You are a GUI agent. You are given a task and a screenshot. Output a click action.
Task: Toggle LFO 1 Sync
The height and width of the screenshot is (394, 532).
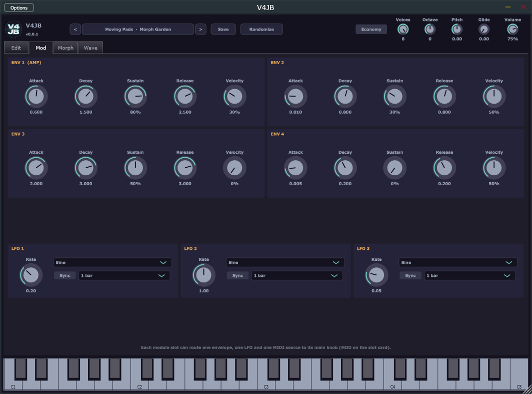pyautogui.click(x=65, y=275)
